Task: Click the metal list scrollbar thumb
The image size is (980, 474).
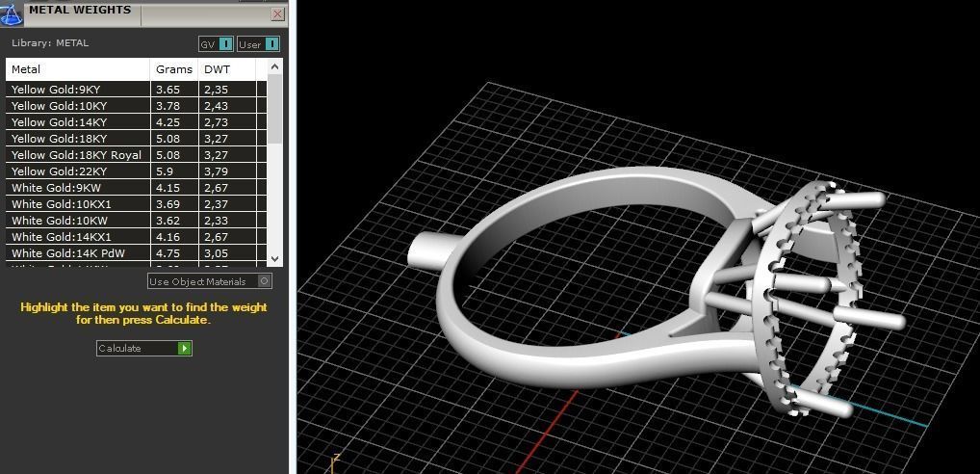Action: [275, 109]
